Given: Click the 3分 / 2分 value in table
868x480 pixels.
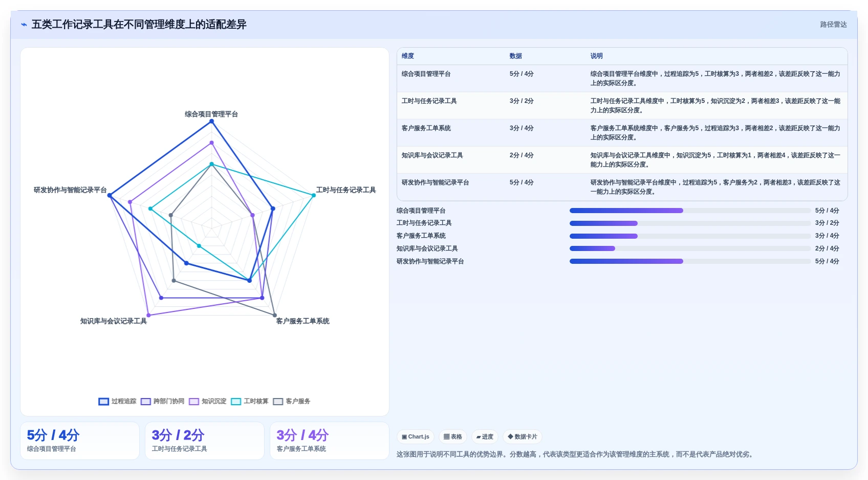Looking at the screenshot, I should (x=522, y=101).
